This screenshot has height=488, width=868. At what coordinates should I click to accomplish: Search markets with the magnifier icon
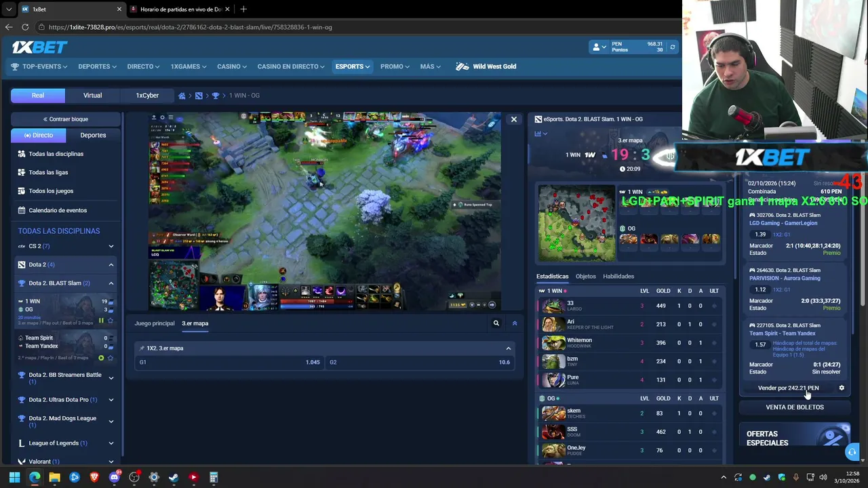point(496,323)
